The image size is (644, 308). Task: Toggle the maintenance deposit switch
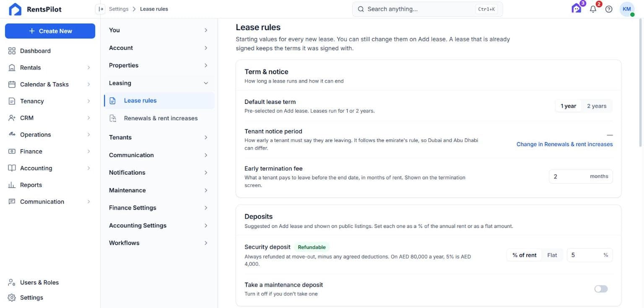click(x=601, y=289)
